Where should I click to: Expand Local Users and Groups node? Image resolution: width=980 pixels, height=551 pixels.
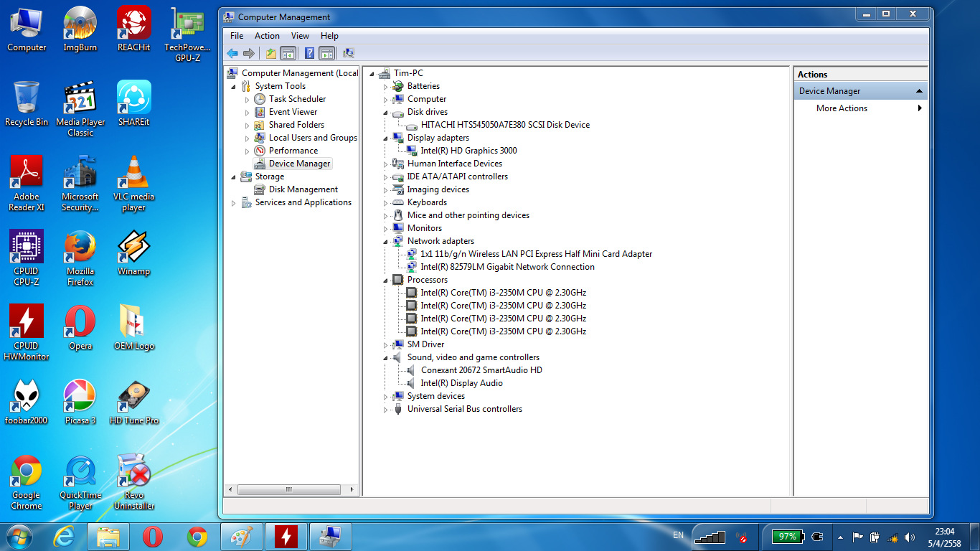pyautogui.click(x=248, y=138)
